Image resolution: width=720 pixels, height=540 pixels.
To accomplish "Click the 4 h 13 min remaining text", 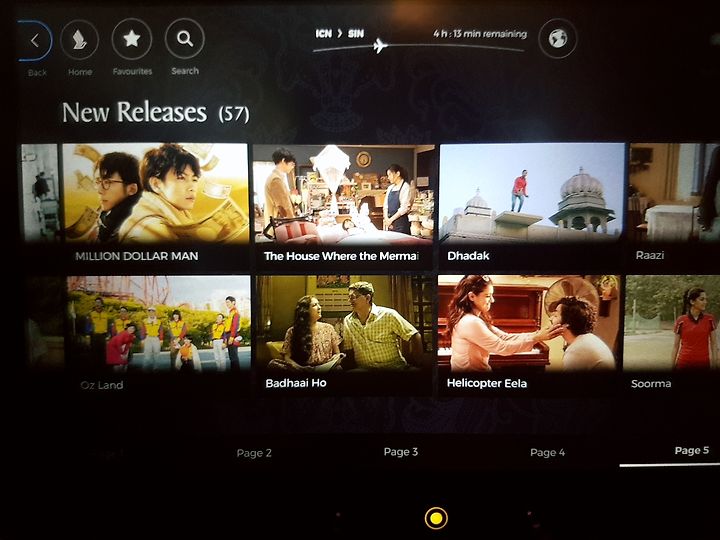I will [x=480, y=34].
